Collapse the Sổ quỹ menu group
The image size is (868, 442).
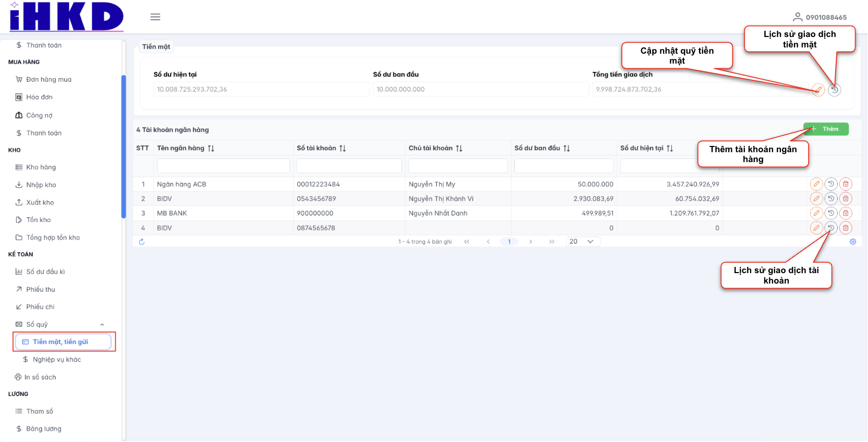(102, 325)
